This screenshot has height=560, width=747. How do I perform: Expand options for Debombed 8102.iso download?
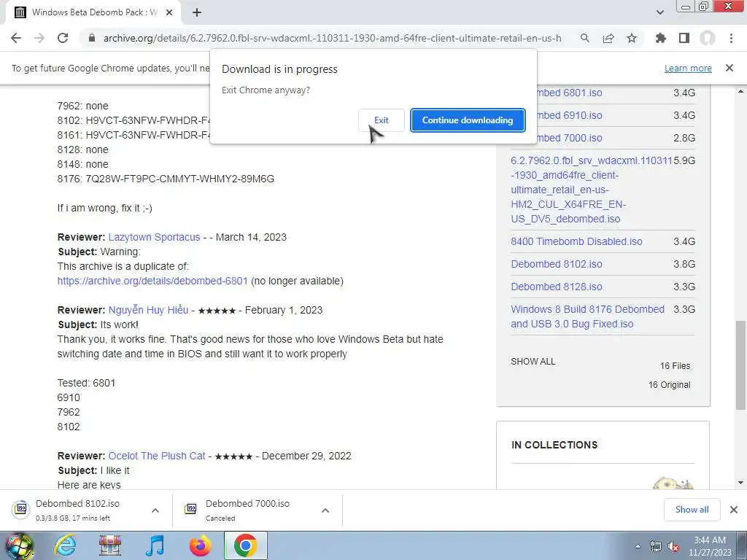click(x=155, y=510)
